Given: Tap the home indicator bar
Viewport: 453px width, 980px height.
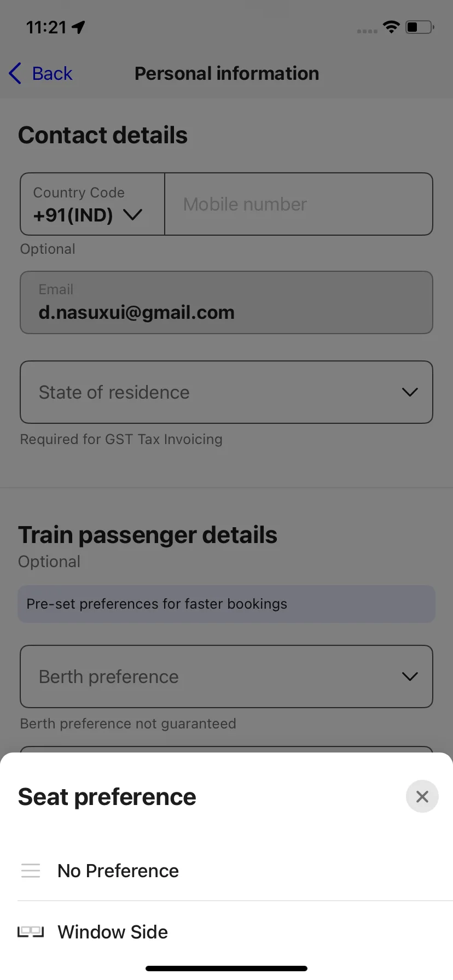Looking at the screenshot, I should (x=226, y=969).
